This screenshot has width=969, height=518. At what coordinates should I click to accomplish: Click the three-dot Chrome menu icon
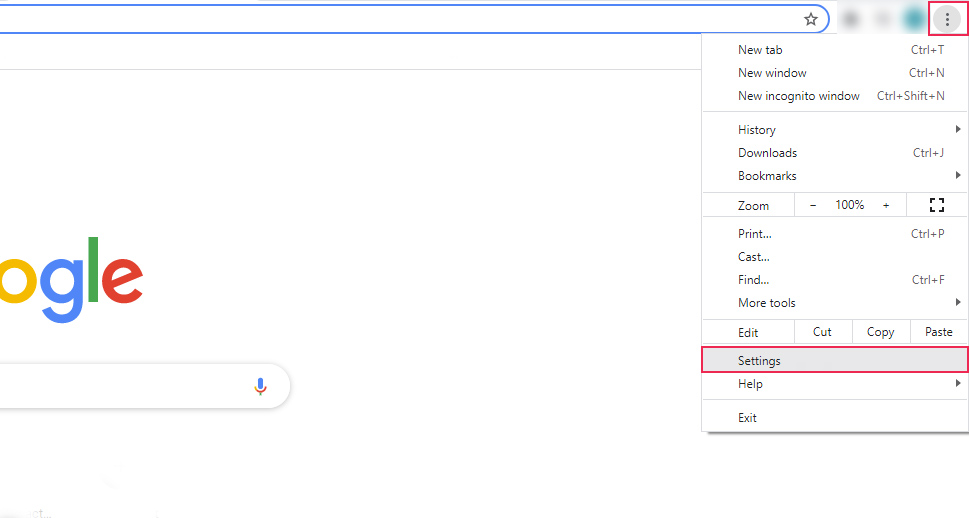click(947, 19)
